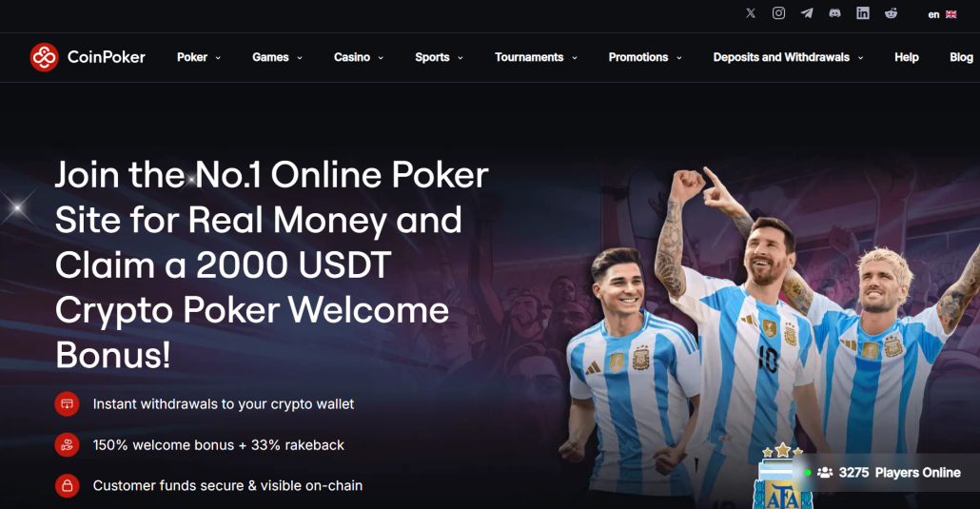Open the Telegram social icon

(x=807, y=13)
